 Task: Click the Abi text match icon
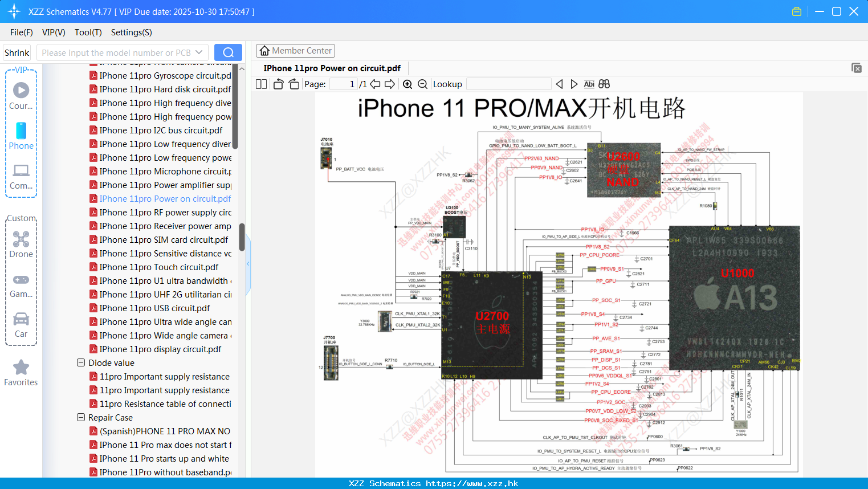point(589,84)
